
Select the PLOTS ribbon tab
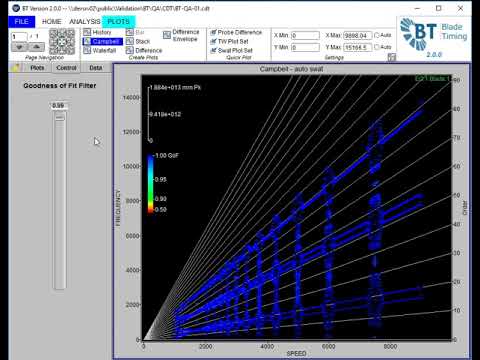click(118, 22)
